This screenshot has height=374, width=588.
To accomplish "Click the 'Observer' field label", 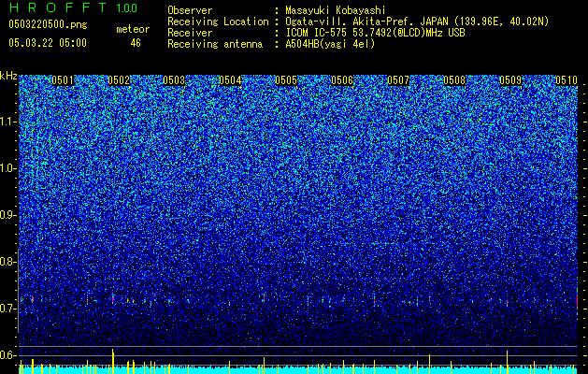I will (x=190, y=10).
